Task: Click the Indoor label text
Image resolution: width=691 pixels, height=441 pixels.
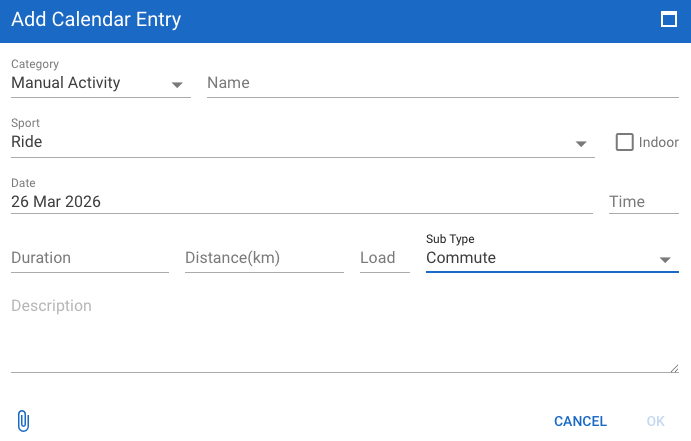Action: (659, 142)
